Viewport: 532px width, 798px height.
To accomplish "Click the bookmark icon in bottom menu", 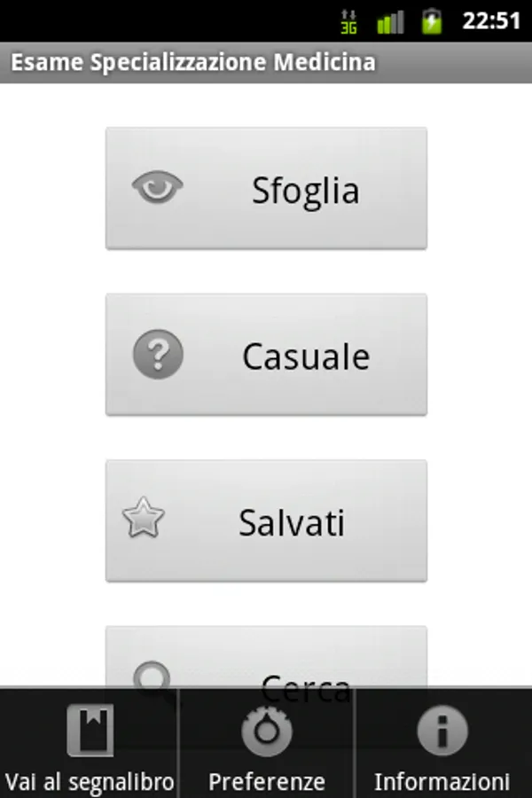I will click(90, 731).
